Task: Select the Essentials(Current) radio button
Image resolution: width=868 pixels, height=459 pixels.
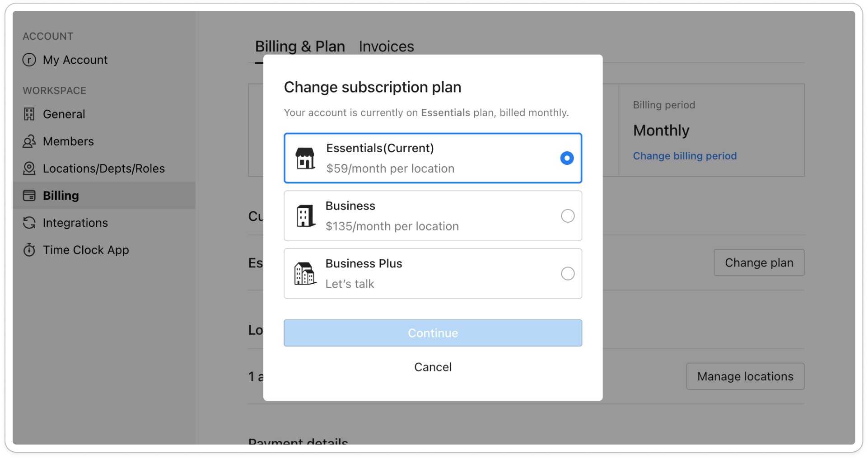Action: [x=567, y=158]
